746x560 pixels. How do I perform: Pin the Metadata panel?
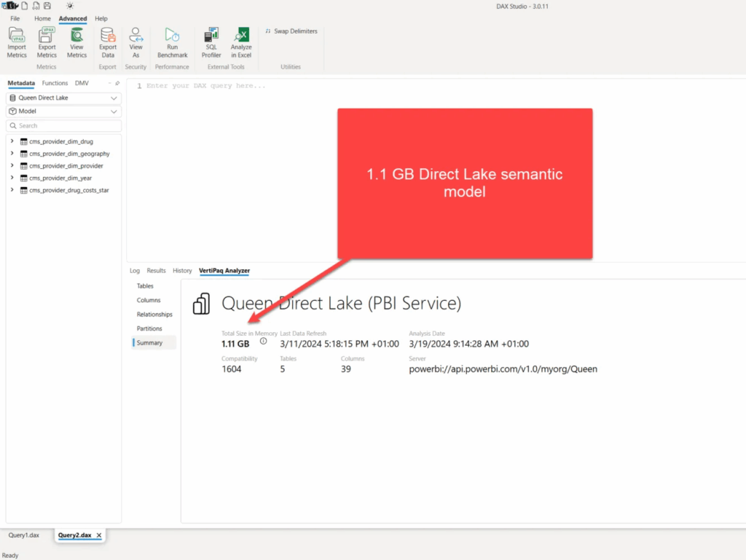click(117, 83)
